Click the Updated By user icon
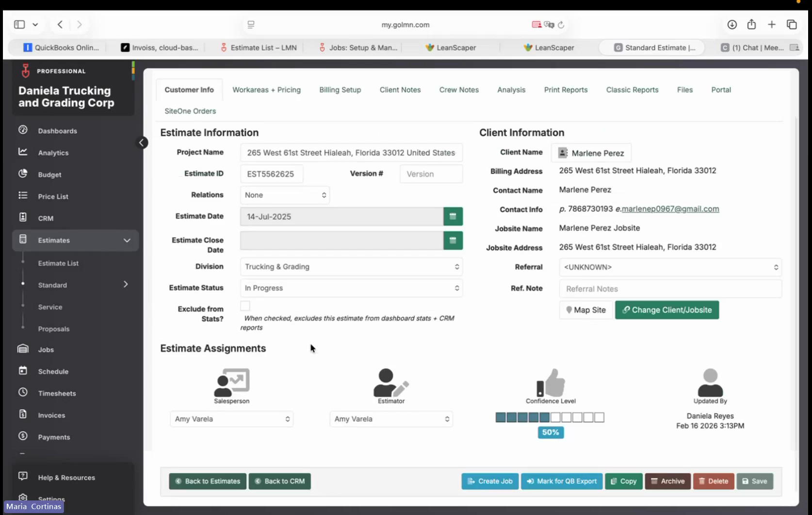This screenshot has width=812, height=515. point(710,383)
